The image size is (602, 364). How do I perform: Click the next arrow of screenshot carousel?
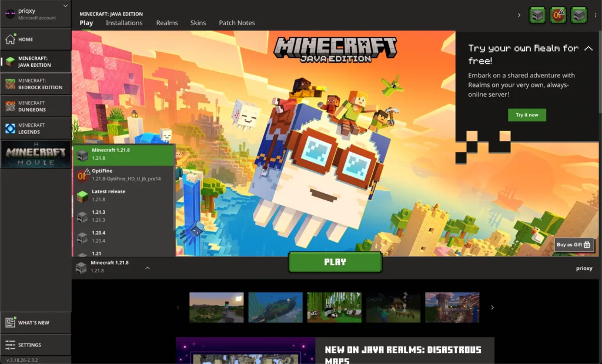pyautogui.click(x=493, y=308)
